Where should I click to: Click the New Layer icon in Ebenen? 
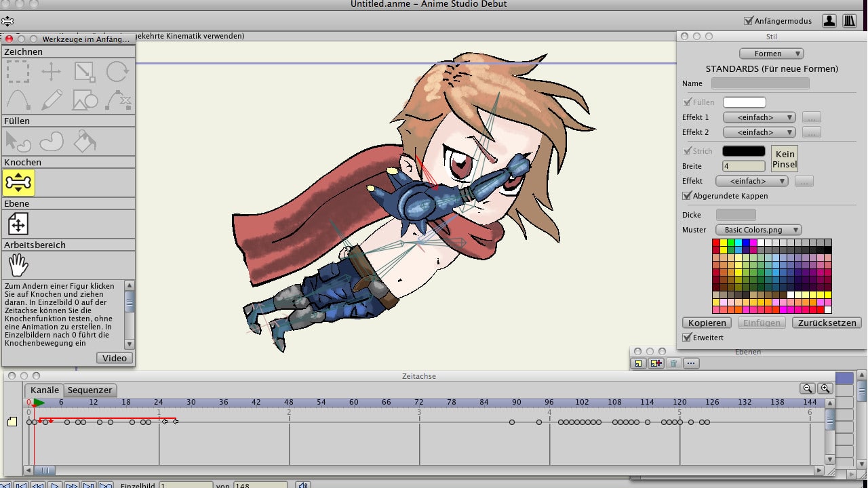[x=638, y=363]
